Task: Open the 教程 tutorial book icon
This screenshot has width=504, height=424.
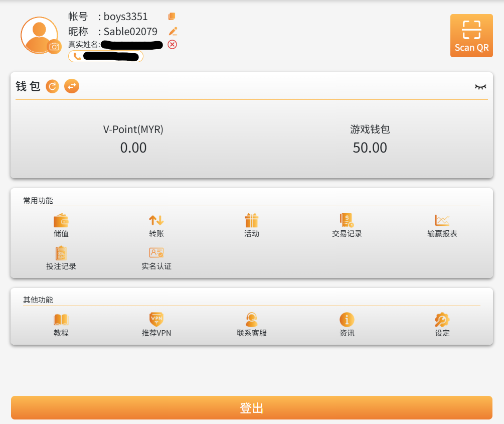Action: coord(61,325)
